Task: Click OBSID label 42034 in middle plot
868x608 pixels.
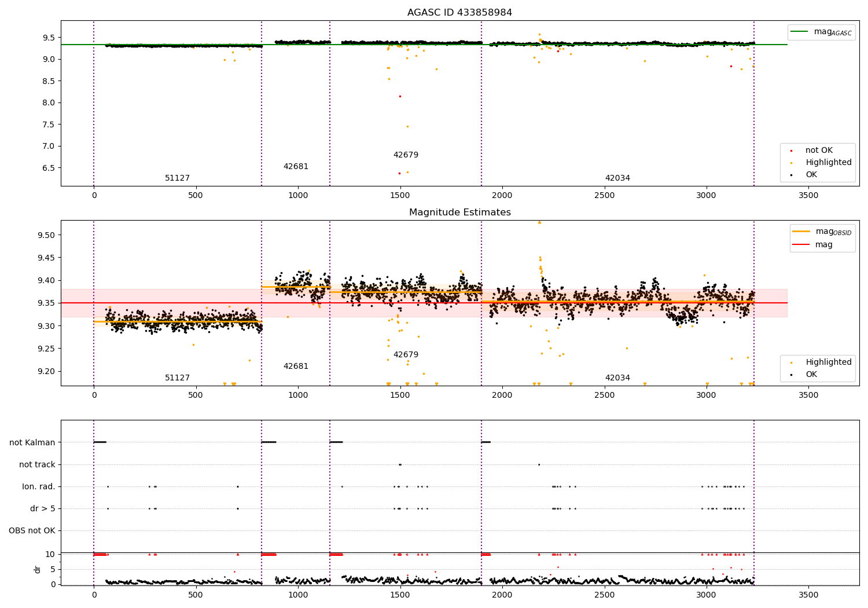Action: pos(617,378)
